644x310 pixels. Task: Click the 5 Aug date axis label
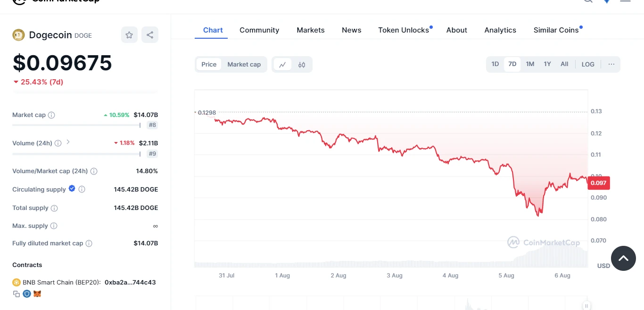[x=506, y=276]
